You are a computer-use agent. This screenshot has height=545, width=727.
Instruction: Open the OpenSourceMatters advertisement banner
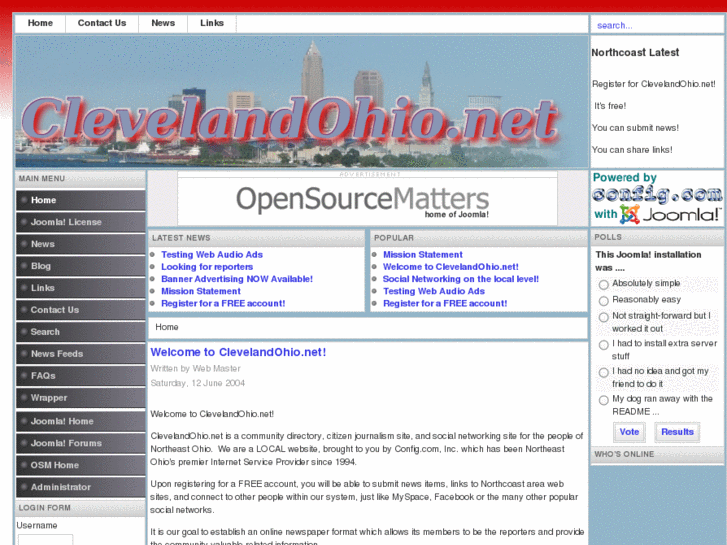pos(367,201)
